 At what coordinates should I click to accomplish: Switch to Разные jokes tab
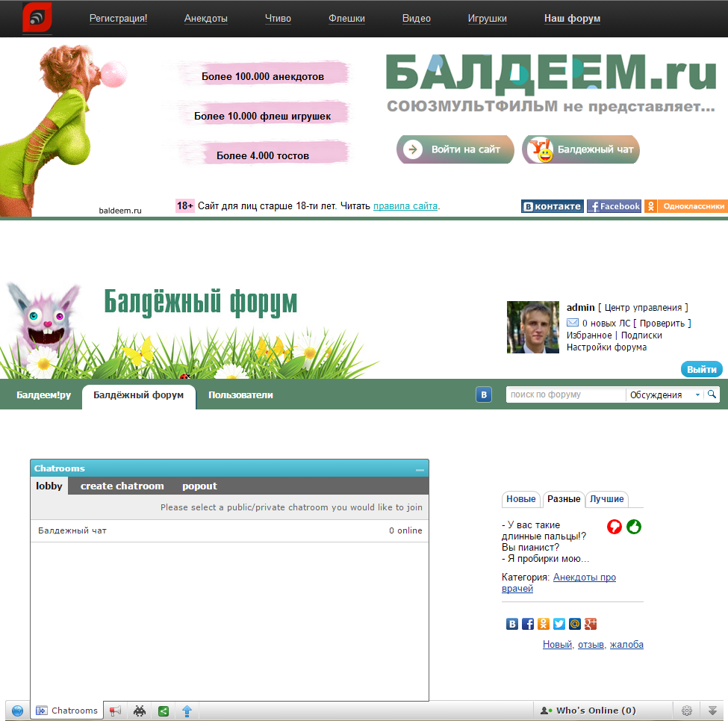[x=564, y=499]
